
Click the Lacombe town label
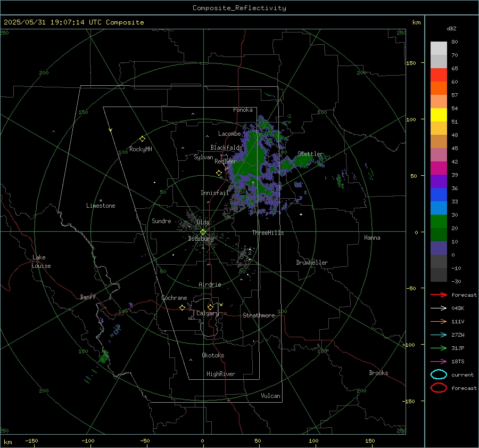[x=229, y=134]
